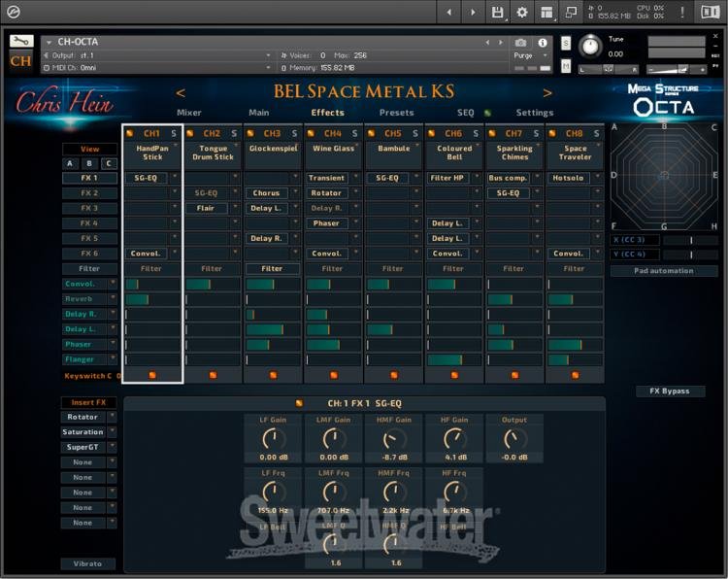Toggle the CH3 channel power button
This screenshot has width=728, height=579.
[x=250, y=133]
